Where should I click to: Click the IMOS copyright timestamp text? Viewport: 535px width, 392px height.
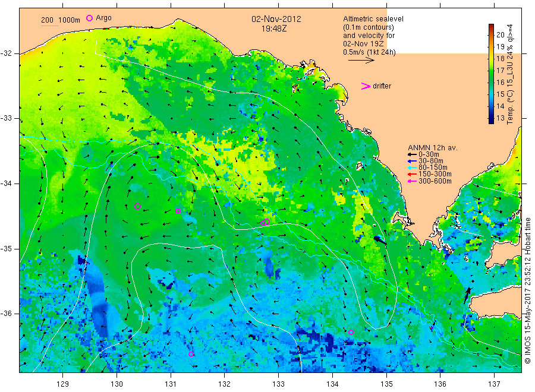[528, 291]
